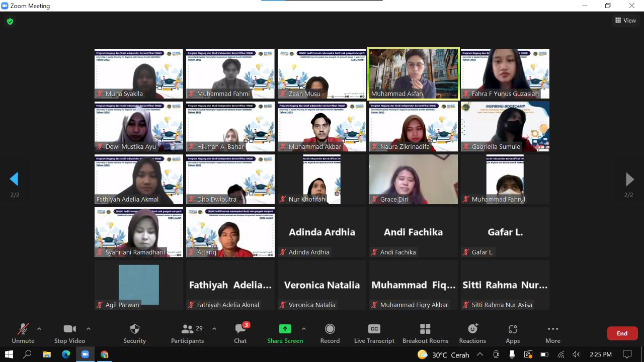Image resolution: width=644 pixels, height=362 pixels.
Task: Stop your video
Action: pos(69,333)
